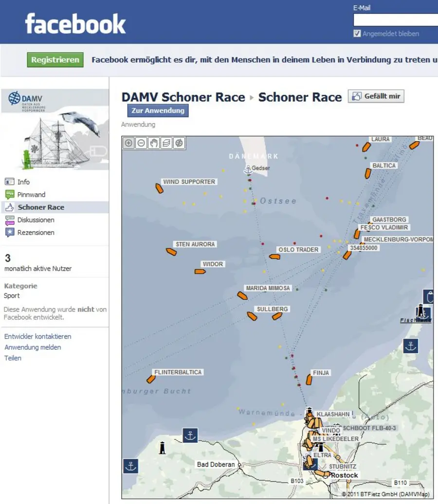The height and width of the screenshot is (504, 438).
Task: Toggle the Angemeldet bleiben checkbox
Action: pyautogui.click(x=357, y=34)
